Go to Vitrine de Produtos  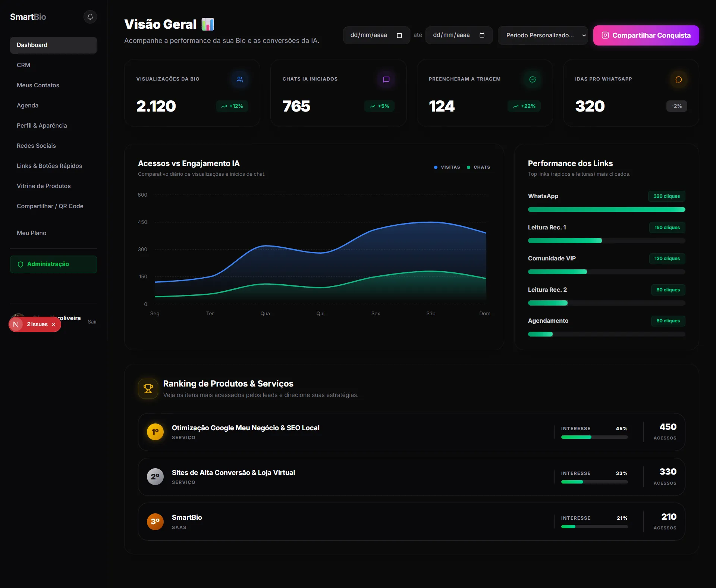tap(53, 186)
